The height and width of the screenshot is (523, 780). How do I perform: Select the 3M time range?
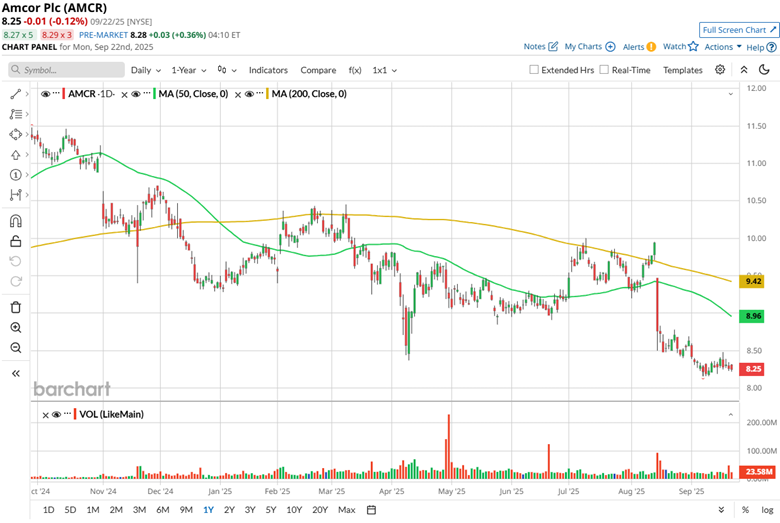coord(139,510)
